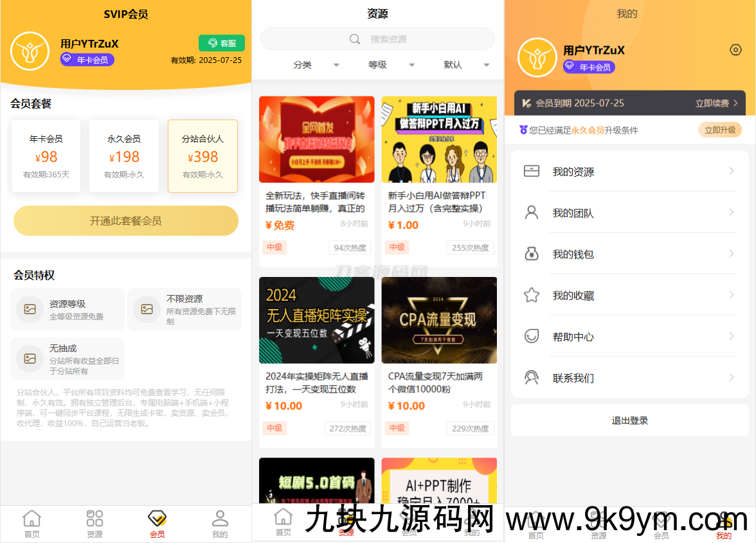The width and height of the screenshot is (756, 543).
Task: Open My Favorites (我的收藏) star icon
Action: 531,295
